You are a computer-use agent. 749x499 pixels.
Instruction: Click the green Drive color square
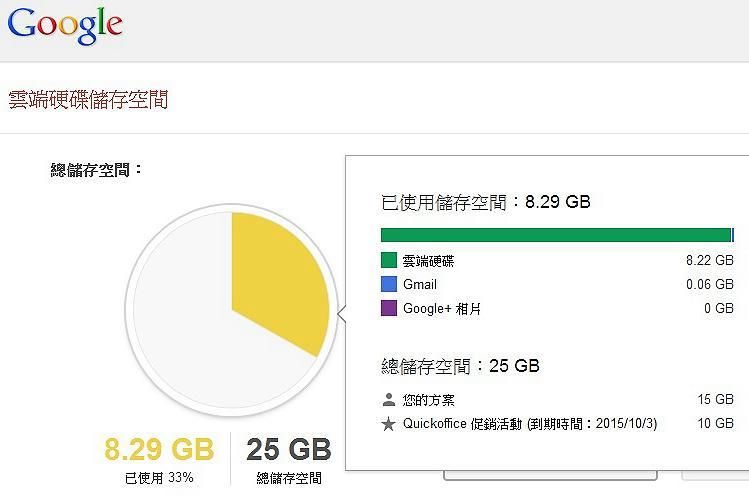tap(389, 260)
